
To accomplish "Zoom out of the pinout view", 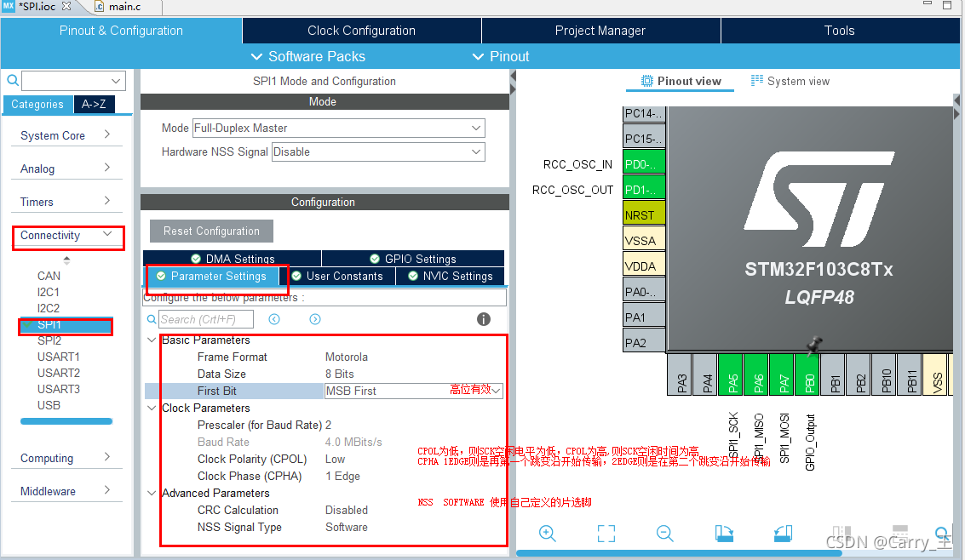I will [664, 534].
